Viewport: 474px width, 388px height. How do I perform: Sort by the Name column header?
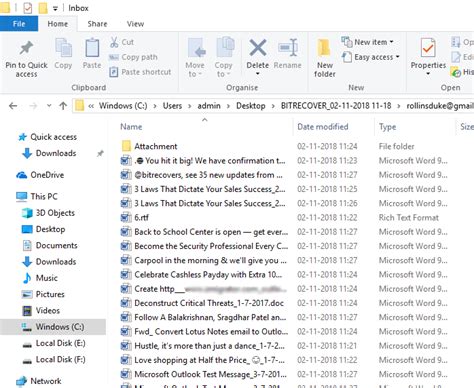coord(131,127)
